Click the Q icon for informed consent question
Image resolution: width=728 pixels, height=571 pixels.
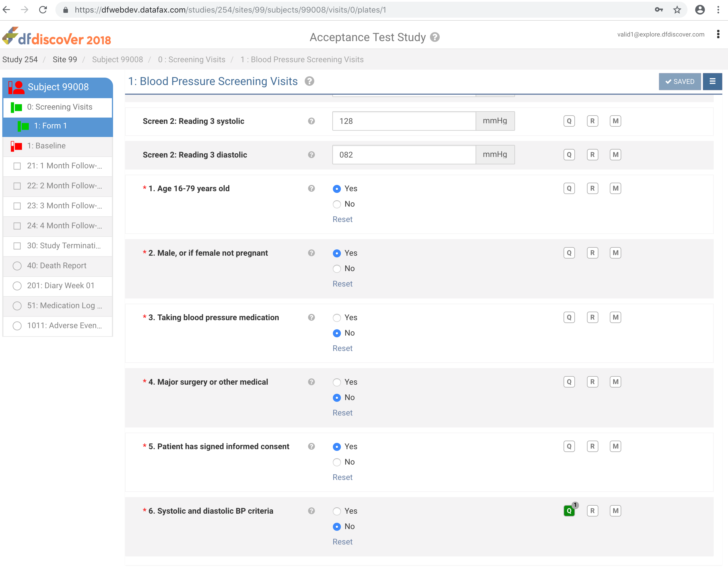pyautogui.click(x=569, y=446)
